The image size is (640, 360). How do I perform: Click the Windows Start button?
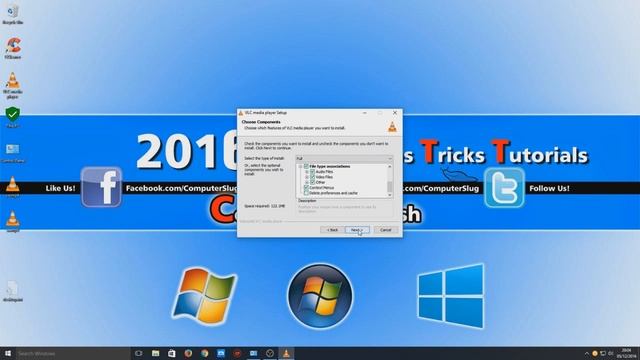[x=8, y=353]
